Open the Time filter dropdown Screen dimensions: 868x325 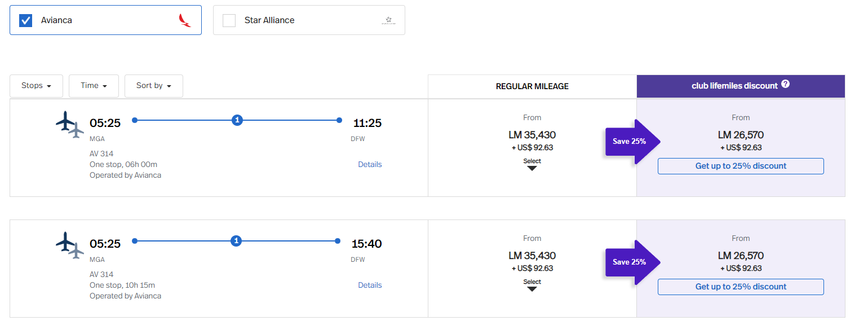tap(94, 86)
